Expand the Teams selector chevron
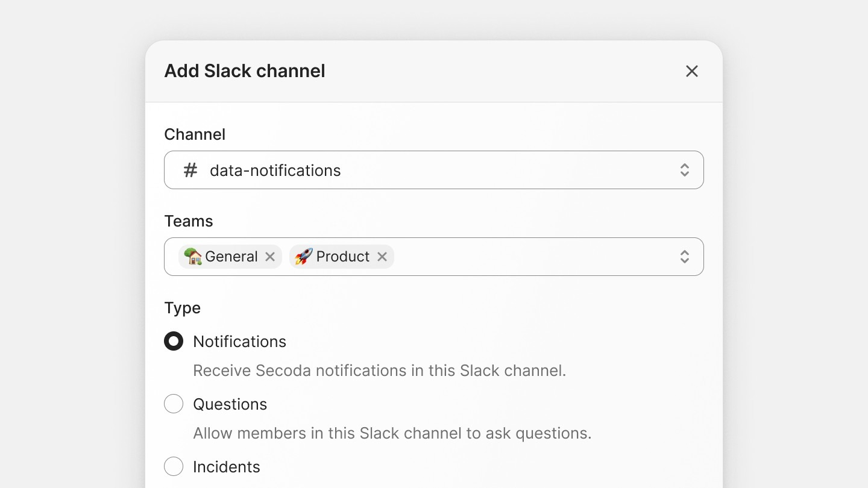The width and height of the screenshot is (868, 488). (x=684, y=257)
